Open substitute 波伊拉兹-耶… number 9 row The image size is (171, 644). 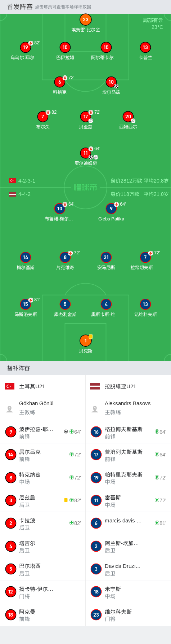[x=42, y=432]
